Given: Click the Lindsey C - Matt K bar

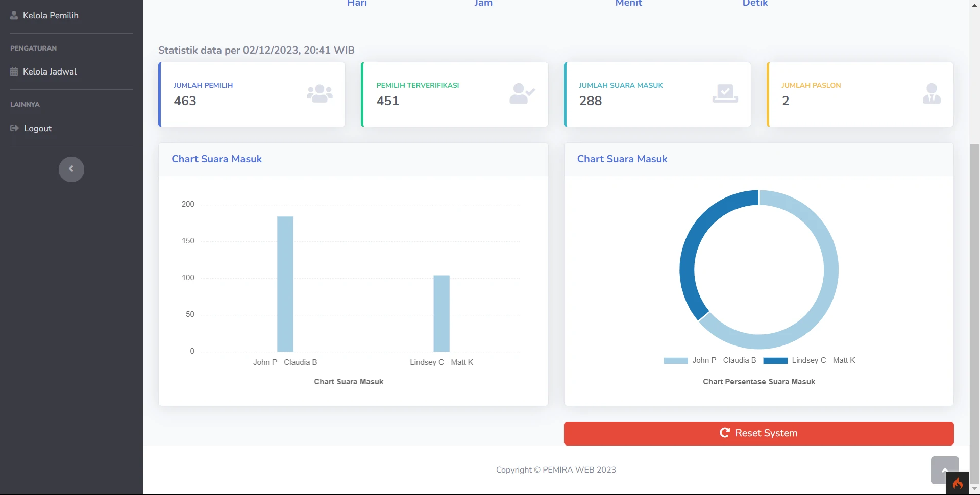Looking at the screenshot, I should pos(442,313).
